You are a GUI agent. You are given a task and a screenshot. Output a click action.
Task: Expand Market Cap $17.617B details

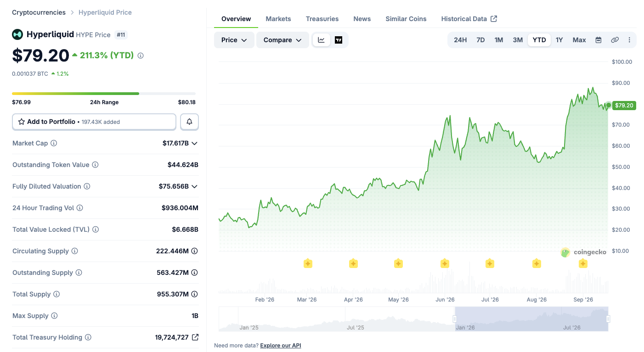(x=194, y=143)
